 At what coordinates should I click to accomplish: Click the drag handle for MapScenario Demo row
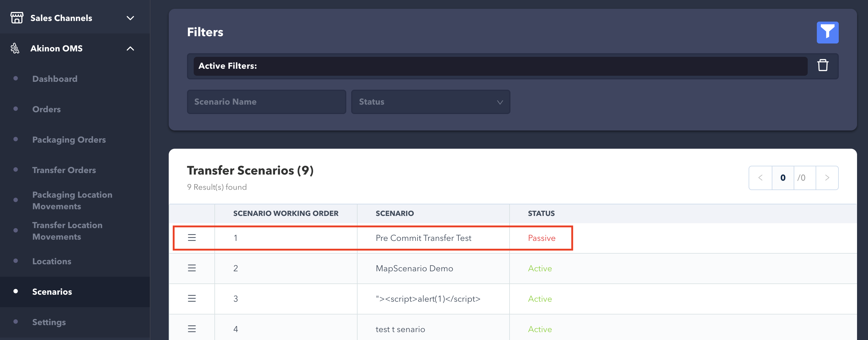[192, 268]
